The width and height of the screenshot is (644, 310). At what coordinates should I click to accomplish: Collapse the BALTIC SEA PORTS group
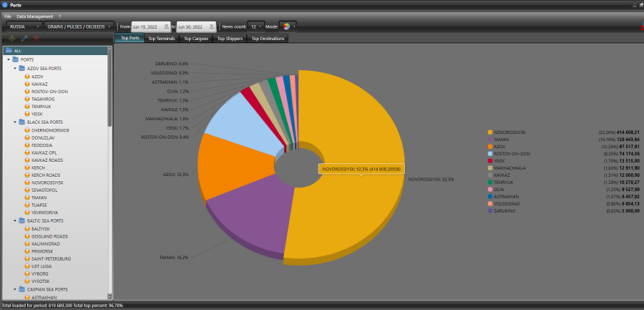pyautogui.click(x=15, y=221)
